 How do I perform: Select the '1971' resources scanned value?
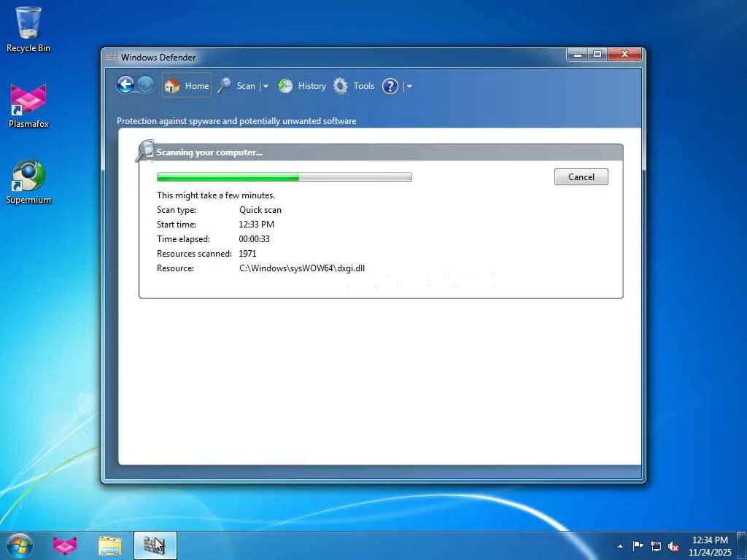[247, 253]
